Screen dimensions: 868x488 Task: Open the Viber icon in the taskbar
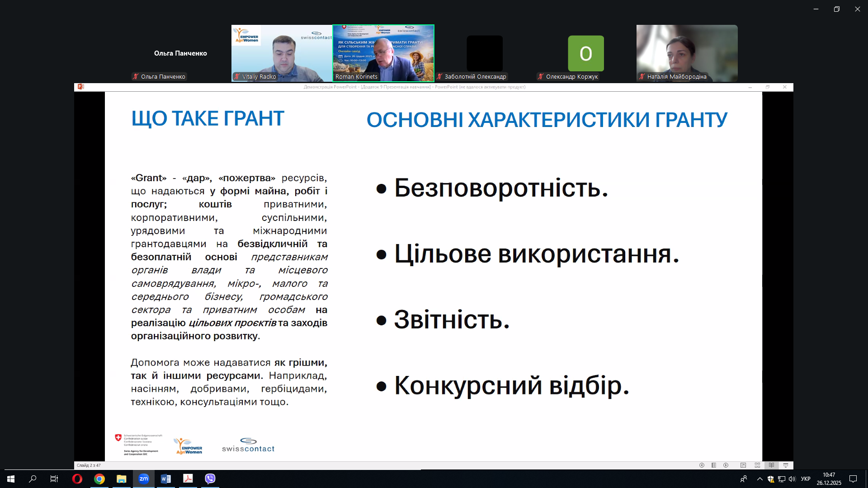pos(210,479)
